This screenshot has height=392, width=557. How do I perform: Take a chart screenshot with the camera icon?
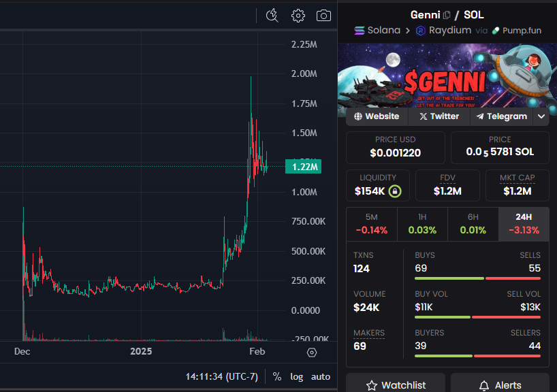pos(323,15)
